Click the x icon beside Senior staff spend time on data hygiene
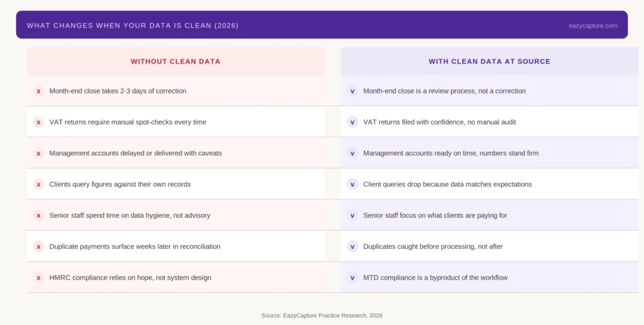This screenshot has width=644, height=325. pyautogui.click(x=38, y=216)
